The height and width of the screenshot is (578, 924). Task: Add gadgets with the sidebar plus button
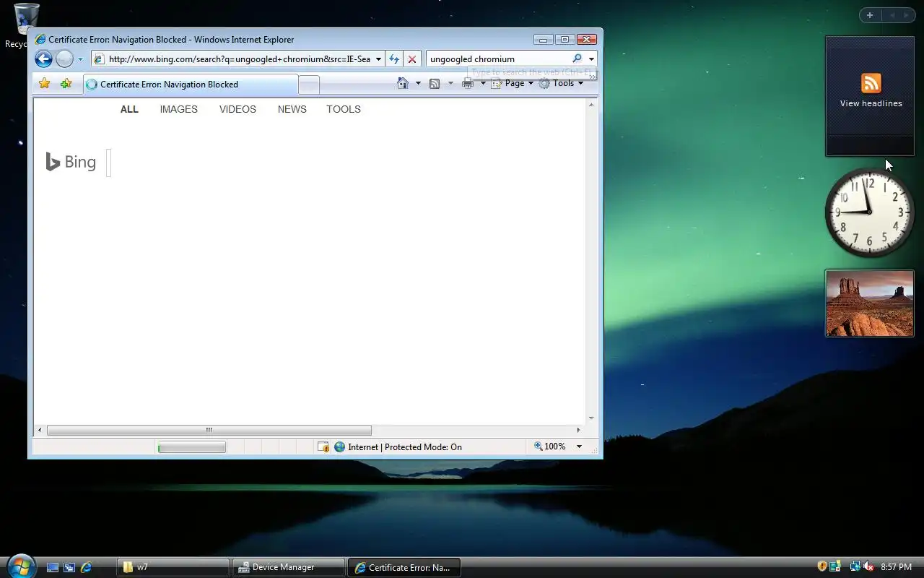click(870, 15)
